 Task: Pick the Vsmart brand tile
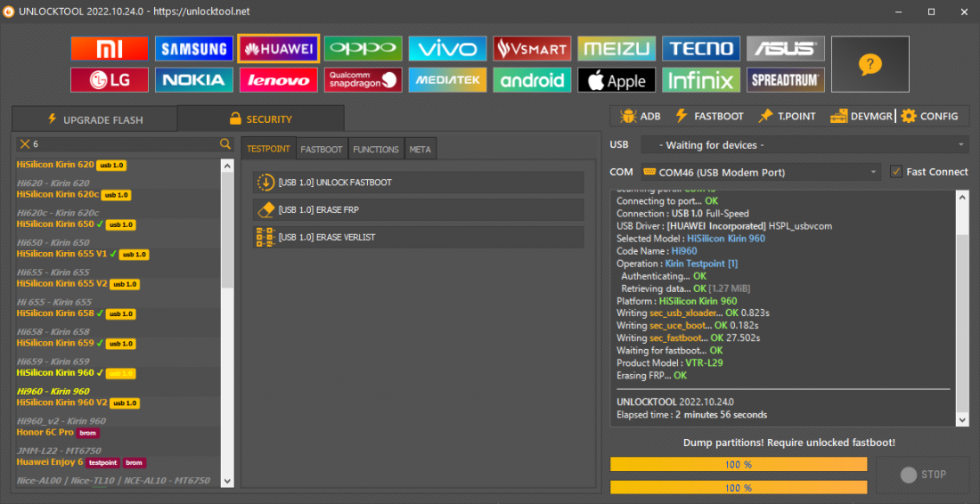[x=532, y=48]
